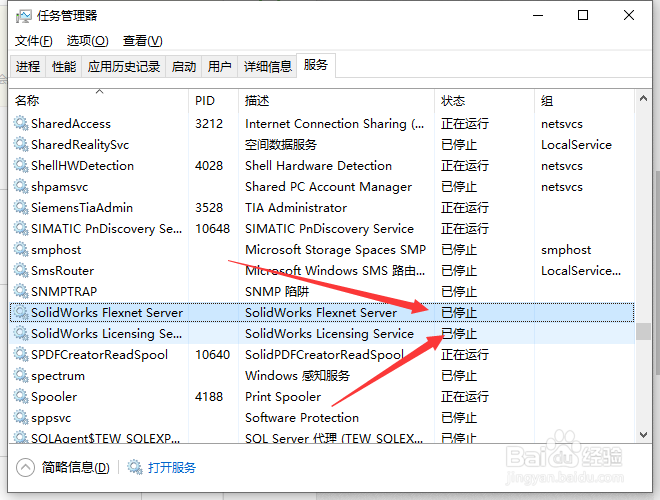This screenshot has height=500, width=660.
Task: Open the 查看(V) menu
Action: pyautogui.click(x=143, y=41)
